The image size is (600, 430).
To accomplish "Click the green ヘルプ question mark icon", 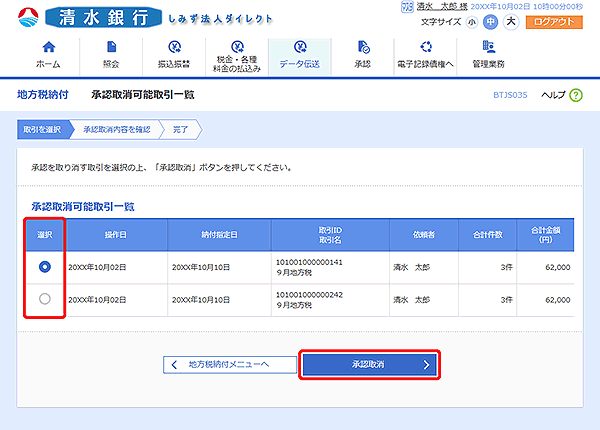I will click(x=576, y=94).
